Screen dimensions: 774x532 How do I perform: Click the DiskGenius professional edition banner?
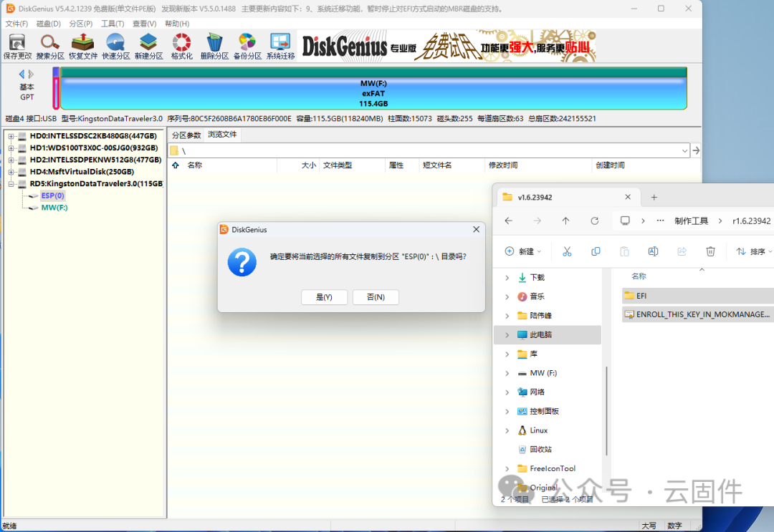coord(446,47)
